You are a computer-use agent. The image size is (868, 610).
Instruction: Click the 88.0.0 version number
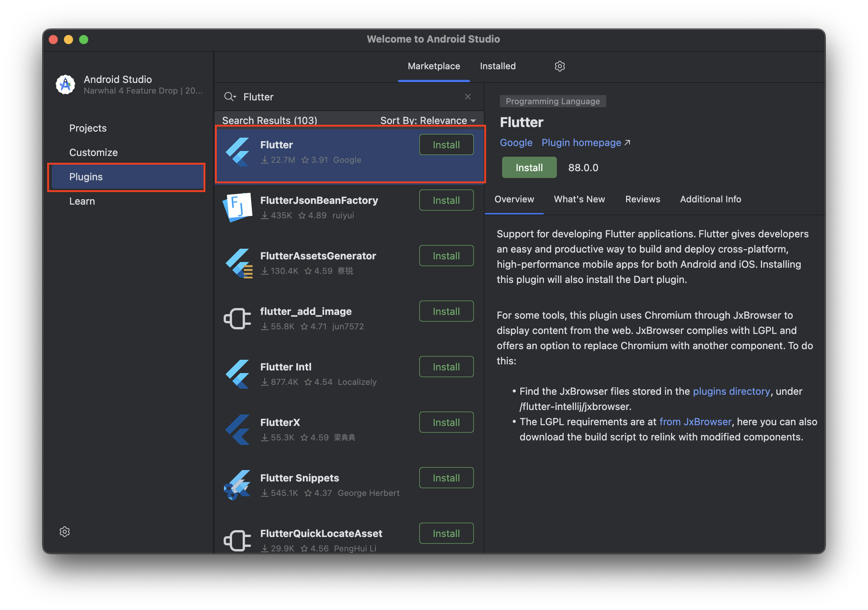583,168
